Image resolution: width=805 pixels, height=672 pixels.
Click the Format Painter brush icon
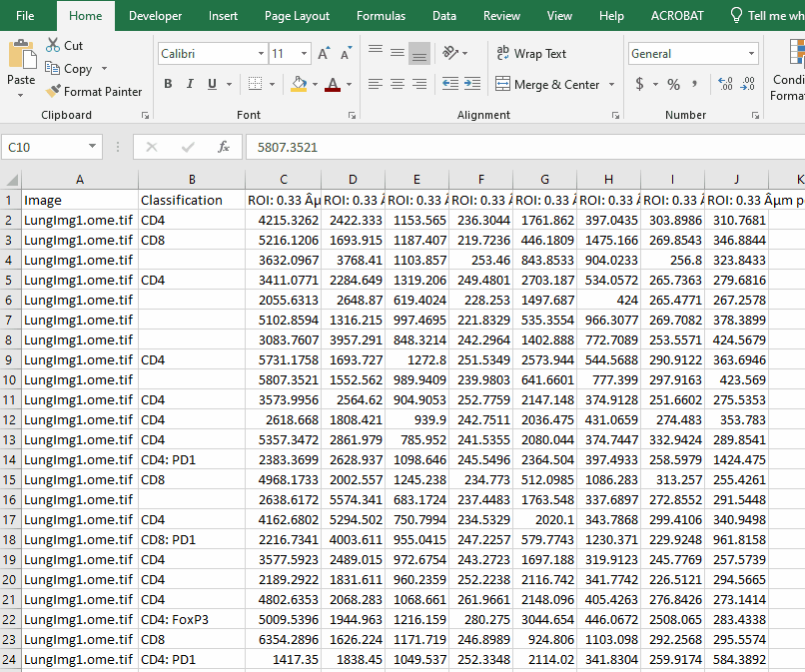(x=54, y=91)
